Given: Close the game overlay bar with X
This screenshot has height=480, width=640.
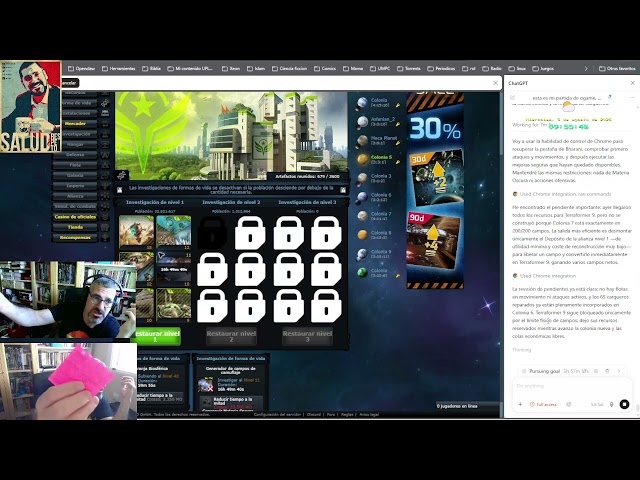Looking at the screenshot, I should (x=496, y=83).
